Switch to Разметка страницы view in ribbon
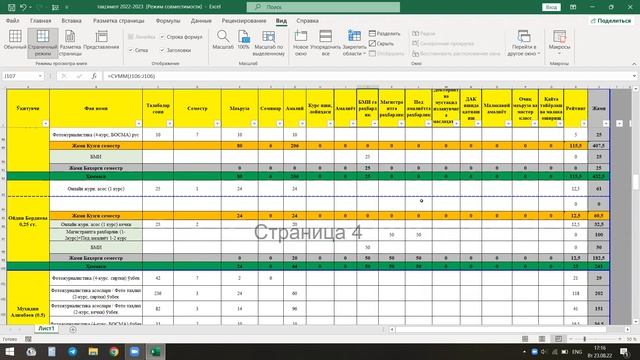The width and height of the screenshot is (640, 360). click(70, 43)
